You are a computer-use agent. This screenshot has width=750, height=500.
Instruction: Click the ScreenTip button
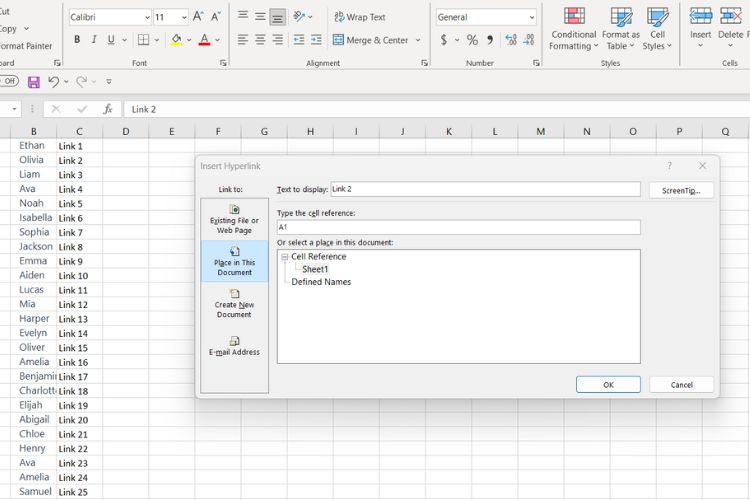click(681, 190)
